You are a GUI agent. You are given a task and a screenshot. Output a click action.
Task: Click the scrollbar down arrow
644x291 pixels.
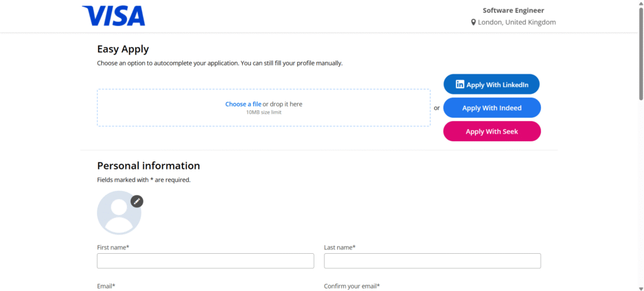[641, 288]
